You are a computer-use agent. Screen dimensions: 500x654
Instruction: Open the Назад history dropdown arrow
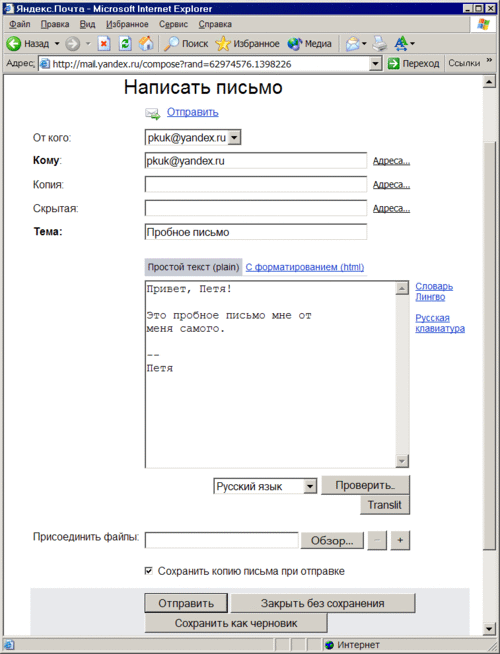point(57,43)
